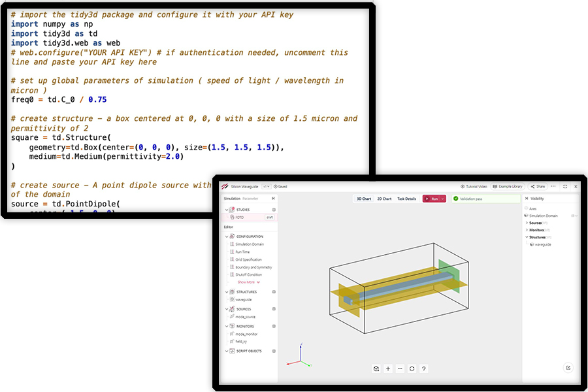Open the Run button dropdown arrow
Screen dimensions: 588x392
[x=442, y=199]
